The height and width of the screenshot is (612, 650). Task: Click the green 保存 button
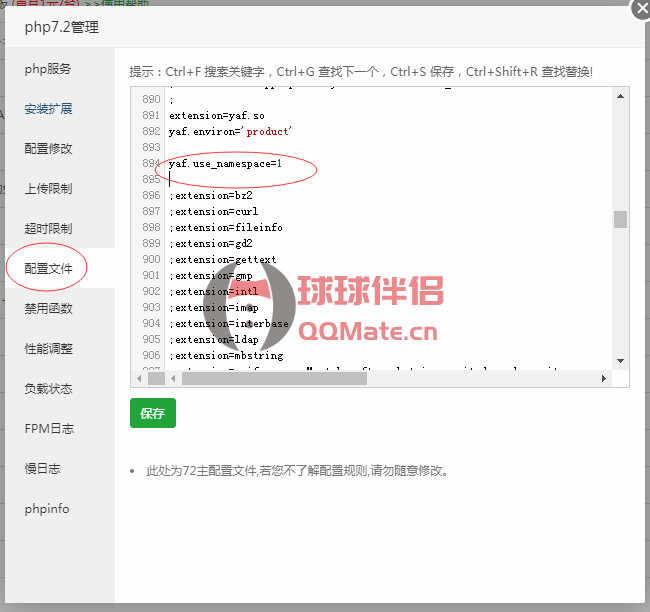152,413
